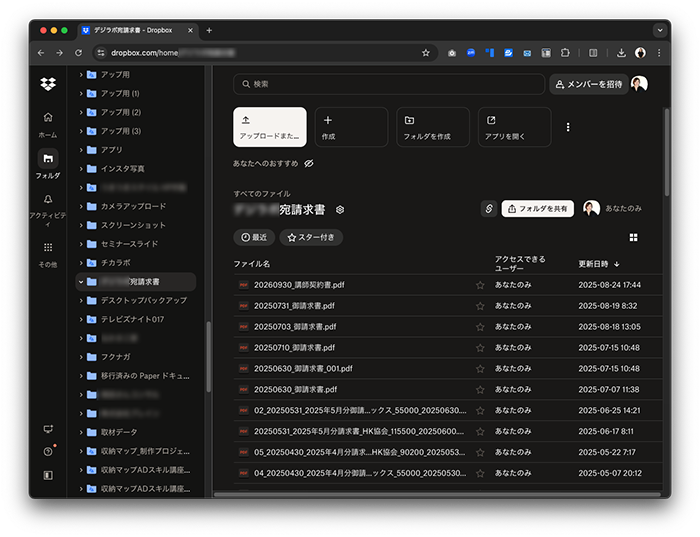Open more actions three-dot menu beside アプリを開く
This screenshot has height=537, width=700.
point(568,127)
